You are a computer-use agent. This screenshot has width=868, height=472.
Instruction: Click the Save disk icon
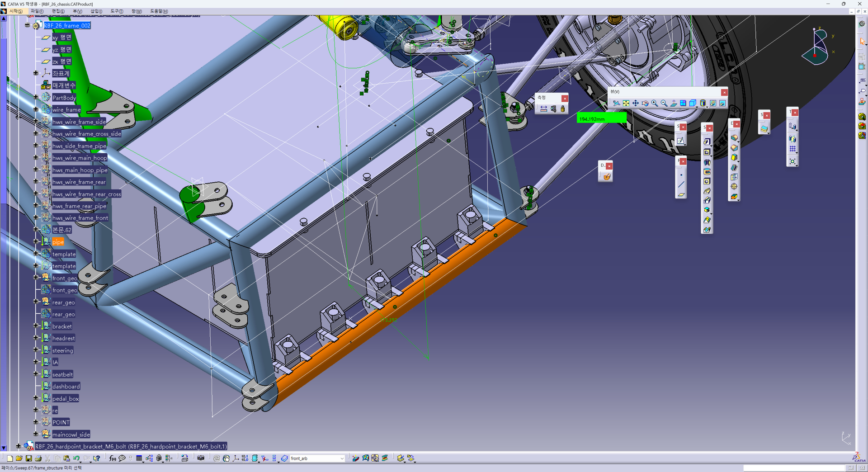[28, 458]
